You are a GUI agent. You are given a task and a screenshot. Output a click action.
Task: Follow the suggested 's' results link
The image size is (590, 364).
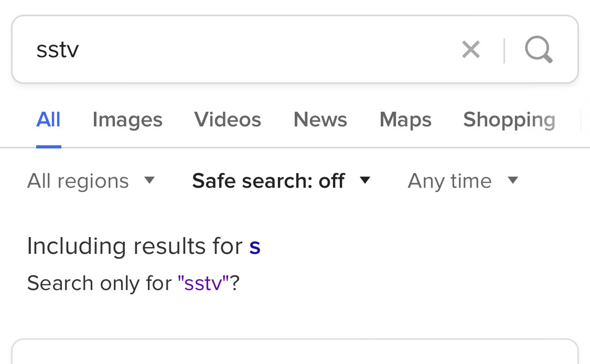[255, 247]
